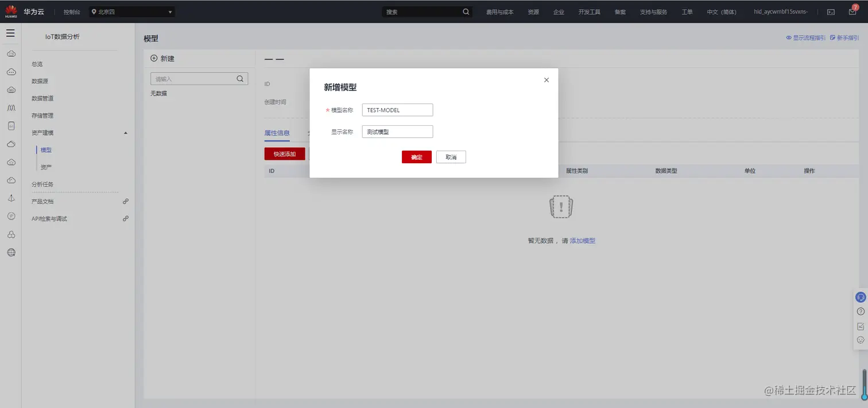Open 企业 top menu
Screen dimensions: 868x408
[559, 11]
